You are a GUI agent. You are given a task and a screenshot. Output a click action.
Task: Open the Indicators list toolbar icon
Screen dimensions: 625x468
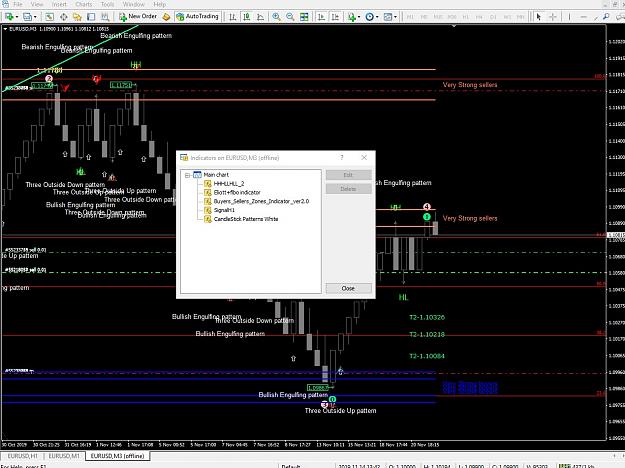point(351,17)
